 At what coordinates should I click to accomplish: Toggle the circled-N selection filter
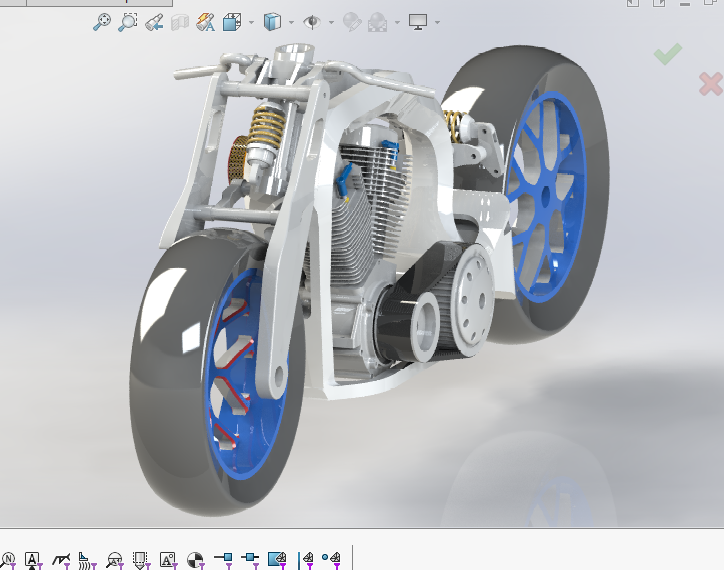point(8,559)
